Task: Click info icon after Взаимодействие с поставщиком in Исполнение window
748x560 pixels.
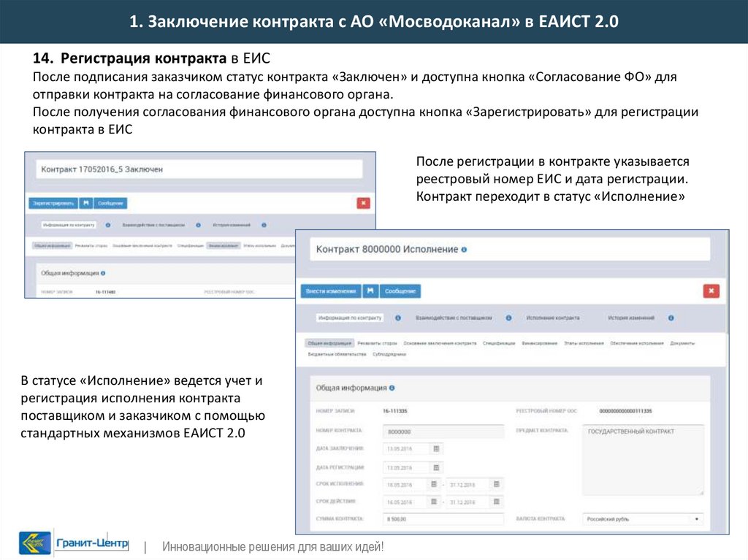Action: click(x=508, y=318)
